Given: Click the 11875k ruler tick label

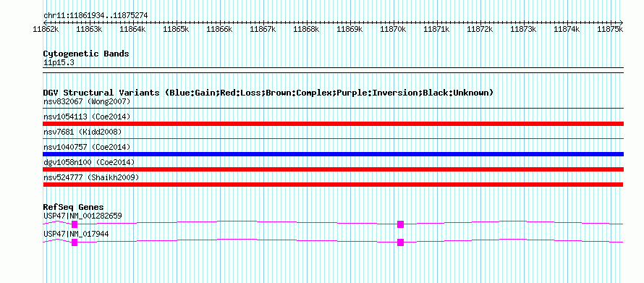Looking at the screenshot, I should (x=610, y=29).
